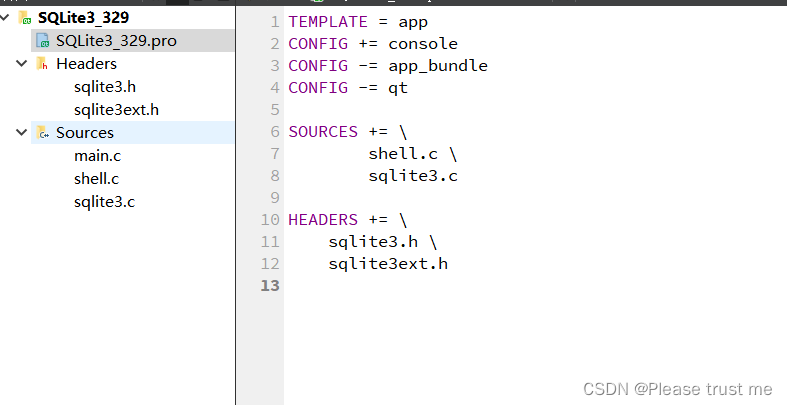Click line number 9 in gutter
The image size is (787, 405).
[x=275, y=198]
